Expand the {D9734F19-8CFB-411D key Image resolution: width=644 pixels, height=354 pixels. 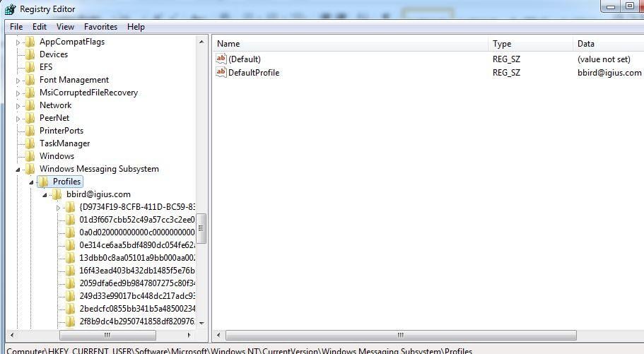coord(58,208)
